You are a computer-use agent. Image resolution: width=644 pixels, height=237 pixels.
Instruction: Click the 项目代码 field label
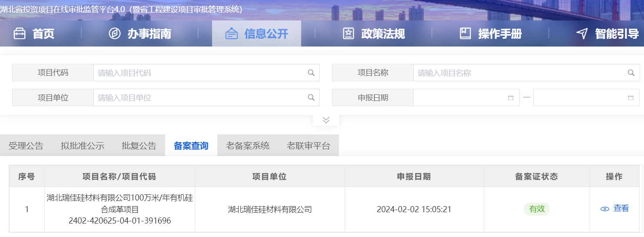pos(53,73)
